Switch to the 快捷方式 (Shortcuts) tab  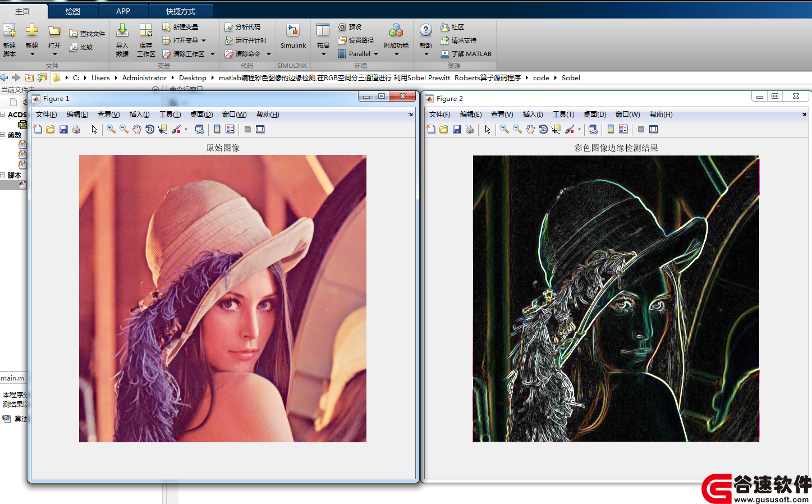[x=181, y=11]
